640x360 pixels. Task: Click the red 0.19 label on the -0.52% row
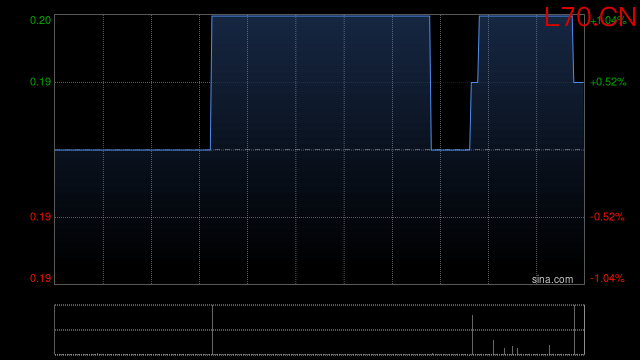(40, 217)
